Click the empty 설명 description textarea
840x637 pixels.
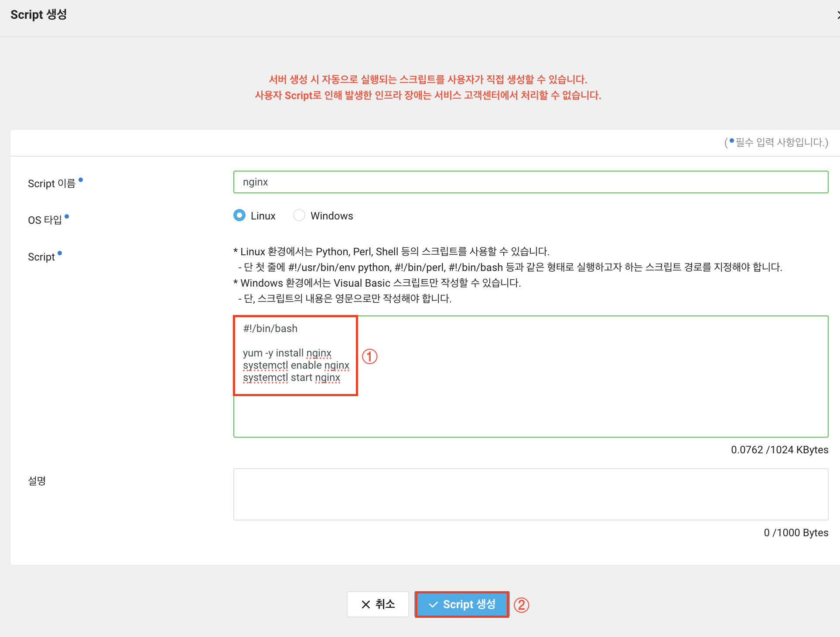(530, 494)
